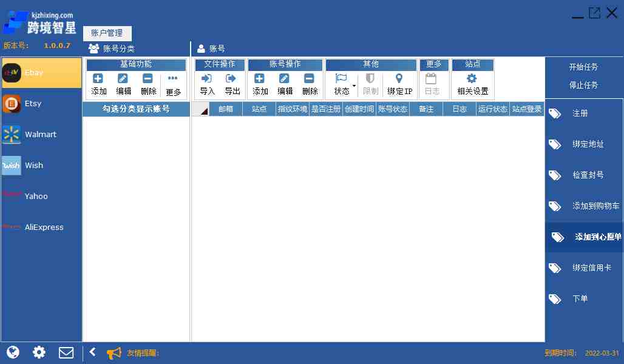Open the mail envelope icon

pyautogui.click(x=66, y=352)
